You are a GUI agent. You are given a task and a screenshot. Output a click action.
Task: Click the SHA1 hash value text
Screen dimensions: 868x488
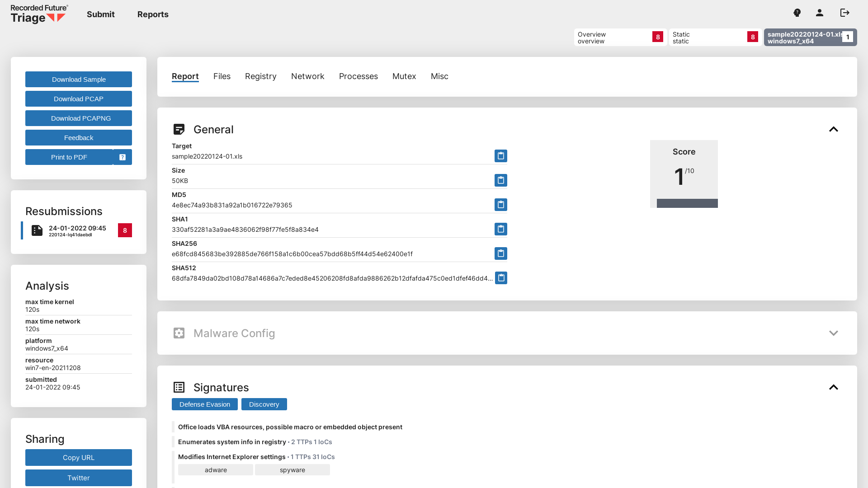point(245,230)
